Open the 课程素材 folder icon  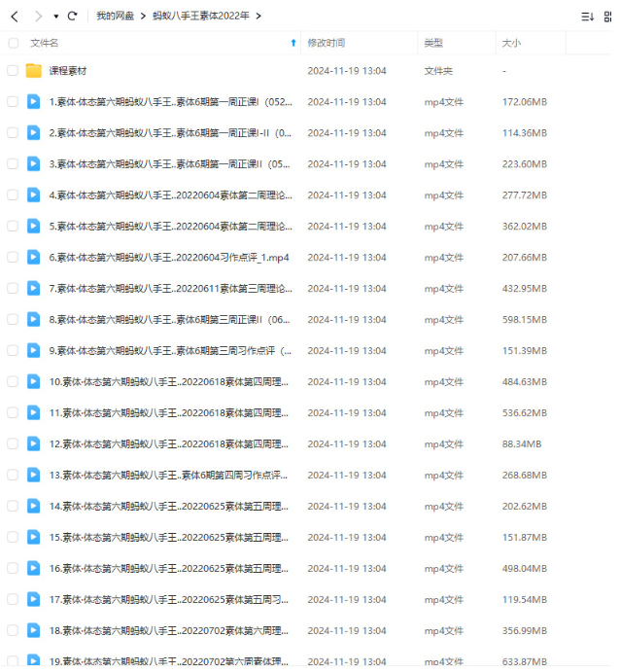click(x=33, y=71)
